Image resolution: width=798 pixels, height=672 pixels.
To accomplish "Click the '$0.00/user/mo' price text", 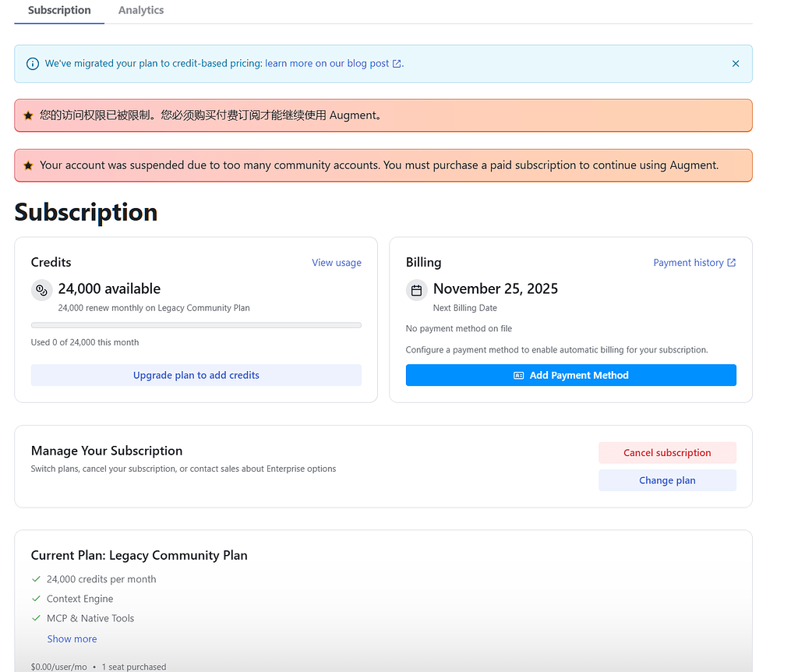I will 59,667.
